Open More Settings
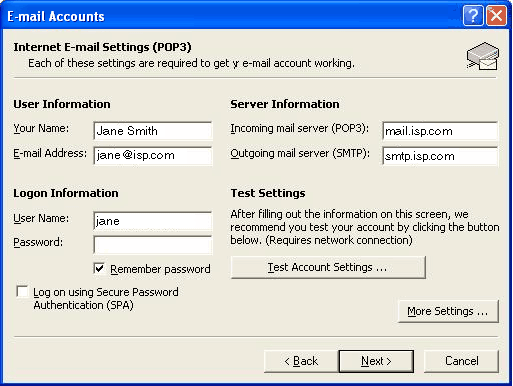Viewport: 513px width, 386px height. coord(448,311)
